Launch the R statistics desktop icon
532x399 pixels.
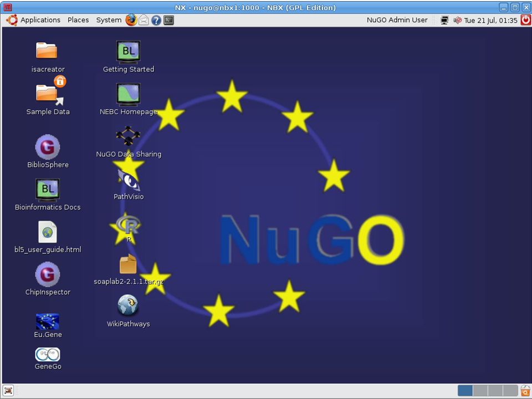pos(128,225)
